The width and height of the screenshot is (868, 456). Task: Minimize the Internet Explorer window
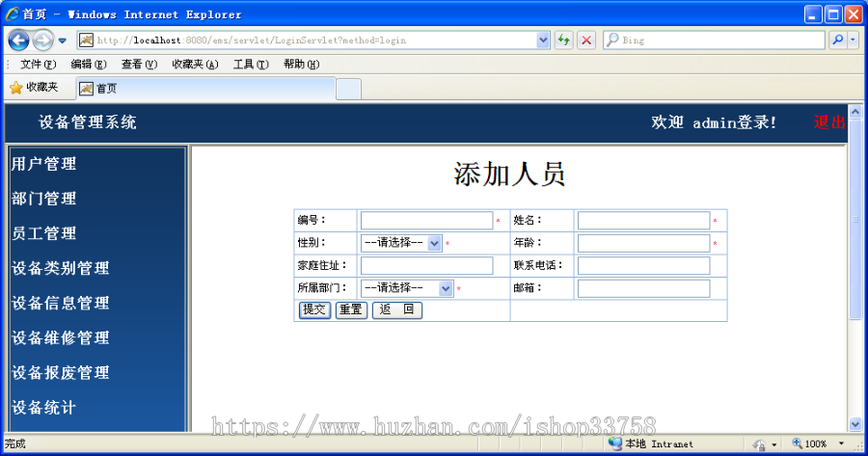coord(813,14)
